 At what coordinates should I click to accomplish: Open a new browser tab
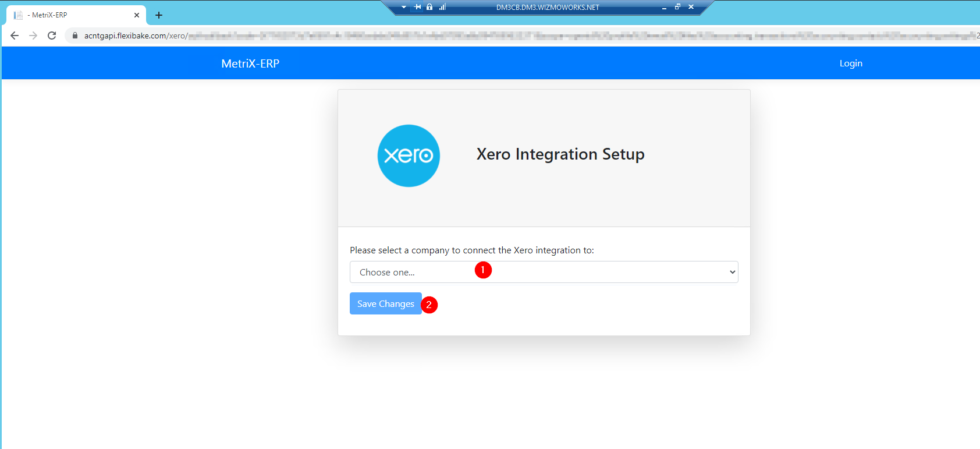[x=159, y=15]
